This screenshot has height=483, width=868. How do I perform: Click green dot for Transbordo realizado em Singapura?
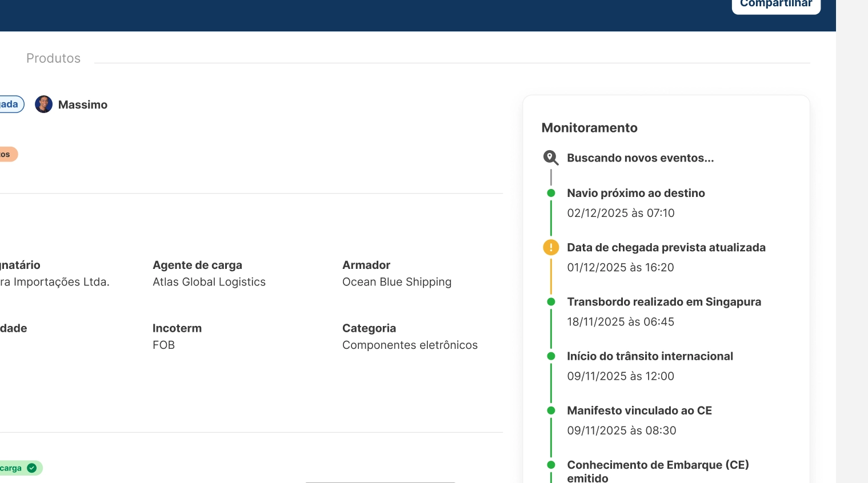[551, 301]
